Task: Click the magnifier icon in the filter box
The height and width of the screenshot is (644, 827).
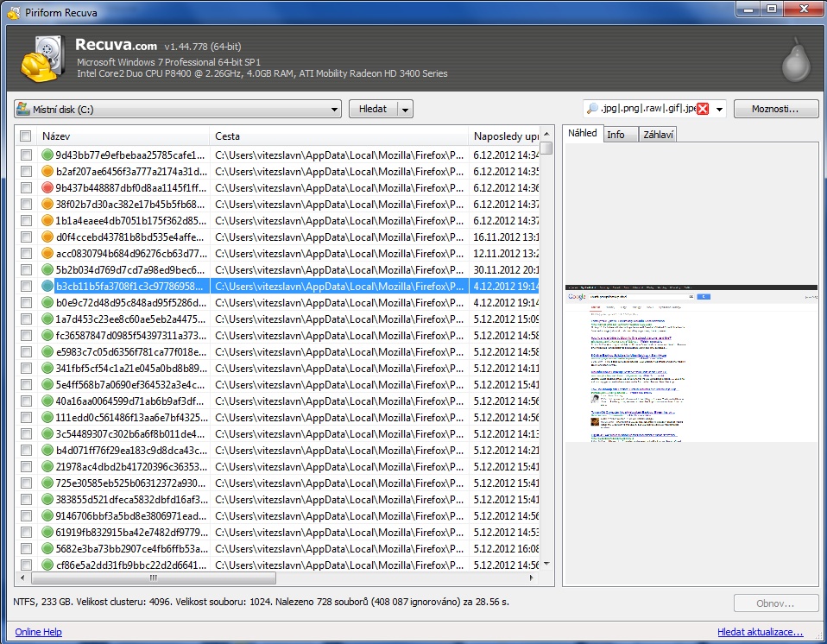Action: click(592, 109)
